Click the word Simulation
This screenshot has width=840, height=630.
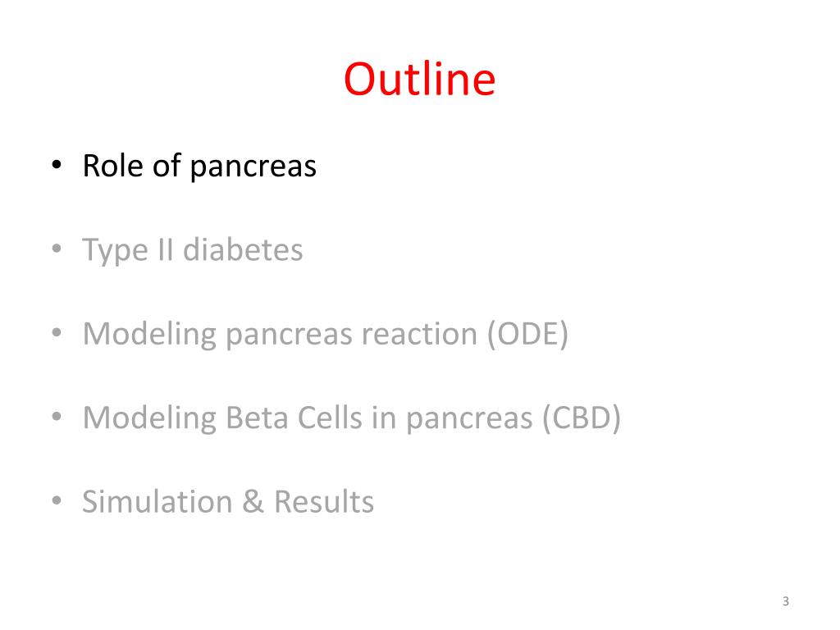[x=157, y=502]
